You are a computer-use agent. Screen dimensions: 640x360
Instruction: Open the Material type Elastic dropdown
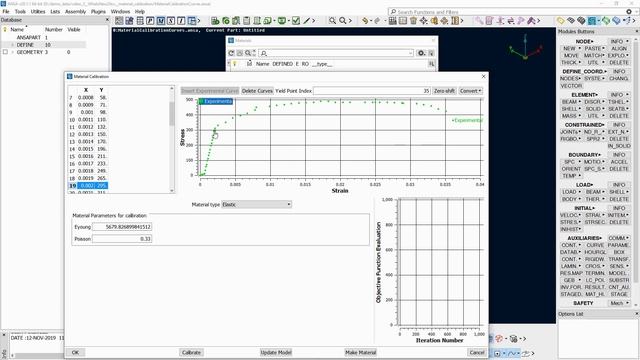click(256, 204)
